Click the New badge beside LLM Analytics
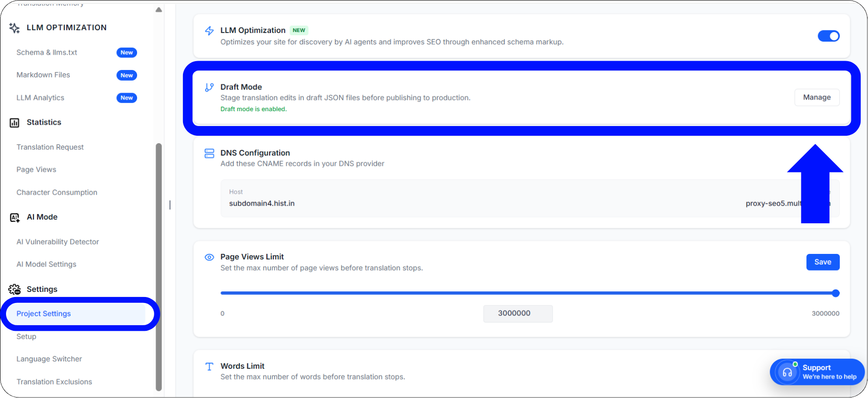The height and width of the screenshot is (398, 868). [x=127, y=98]
